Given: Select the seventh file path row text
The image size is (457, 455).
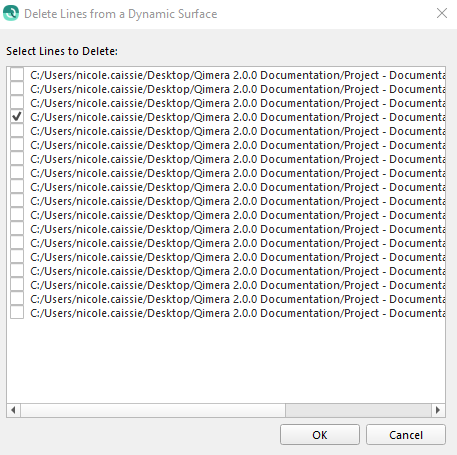Looking at the screenshot, I should (x=238, y=159).
